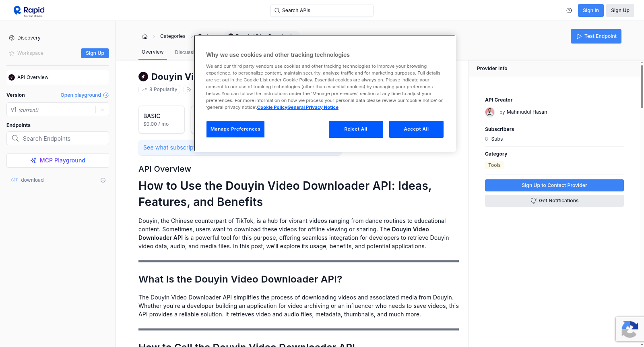Click the Douyin API logo icon
Viewport: 644px width, 347px height.
point(143,77)
